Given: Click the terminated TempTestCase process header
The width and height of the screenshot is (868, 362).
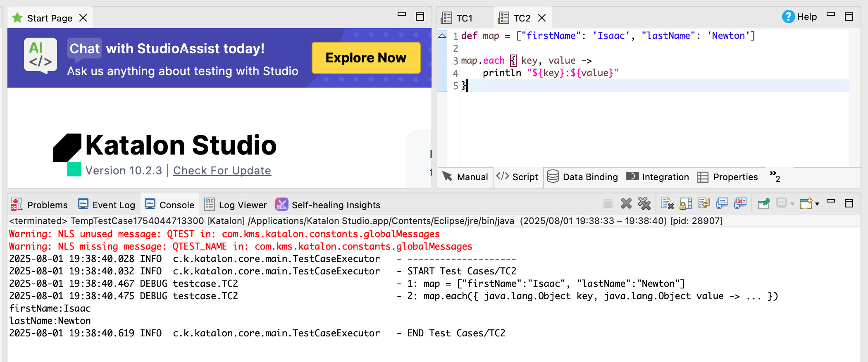Looking at the screenshot, I should click(x=365, y=221).
